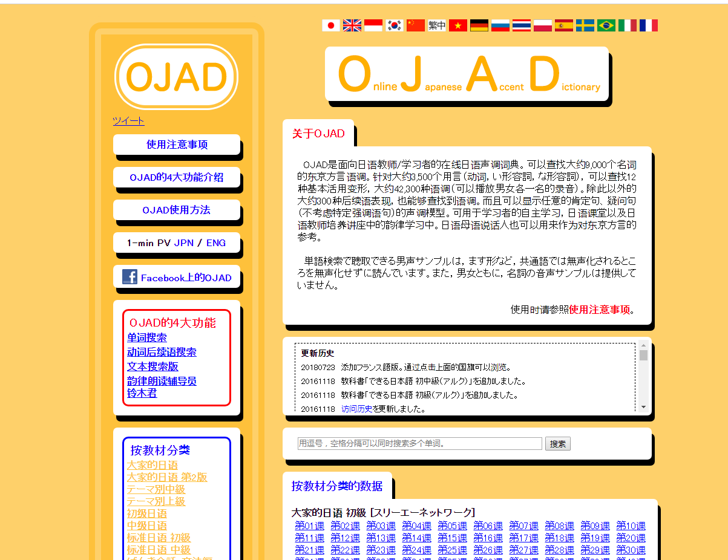
Task: Focus the word search input field
Action: click(419, 444)
